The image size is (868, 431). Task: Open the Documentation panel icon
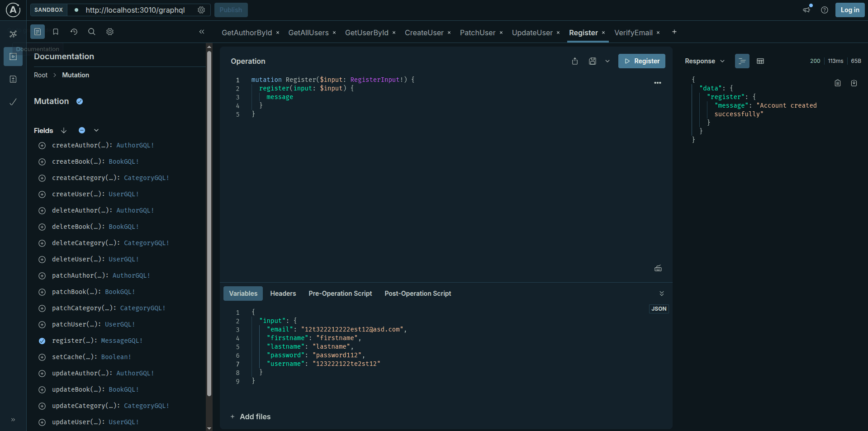click(38, 32)
